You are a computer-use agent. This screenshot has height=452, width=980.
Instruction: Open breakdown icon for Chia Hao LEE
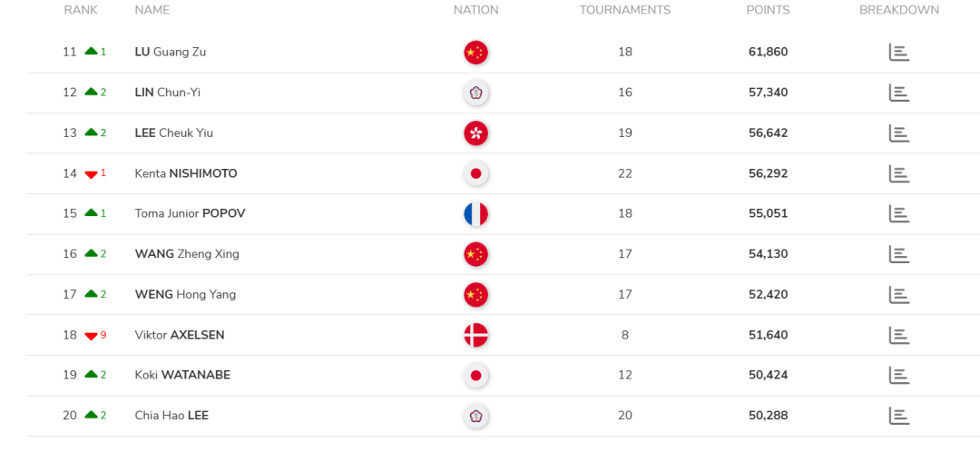(898, 416)
